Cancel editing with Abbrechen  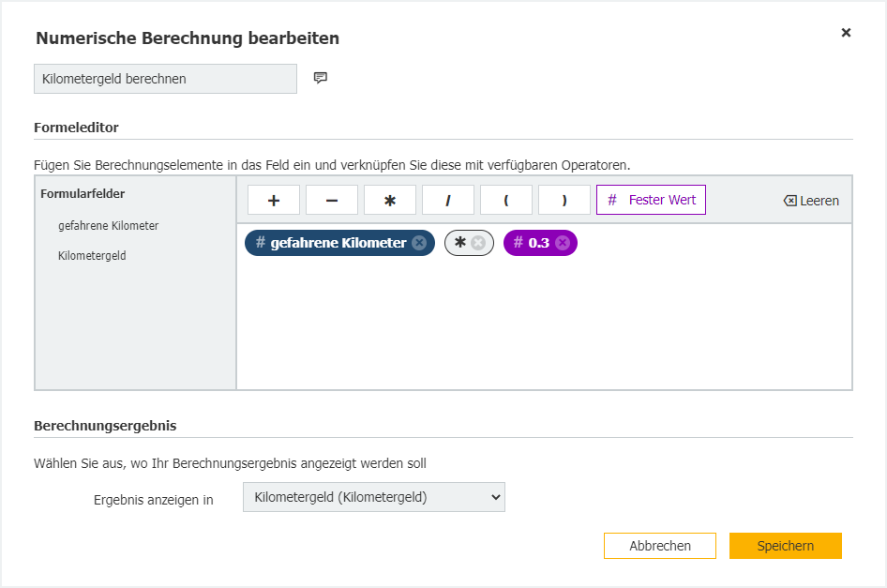659,545
